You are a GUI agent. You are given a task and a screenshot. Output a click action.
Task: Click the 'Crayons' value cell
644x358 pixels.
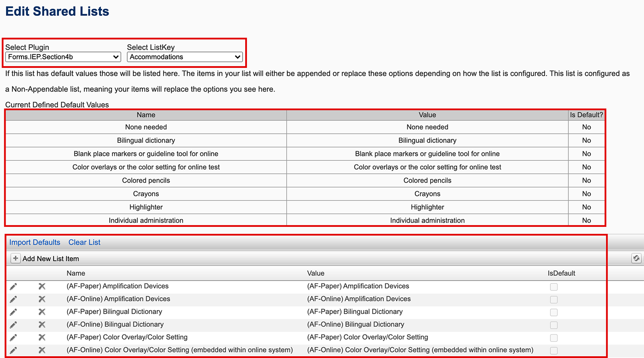click(427, 194)
